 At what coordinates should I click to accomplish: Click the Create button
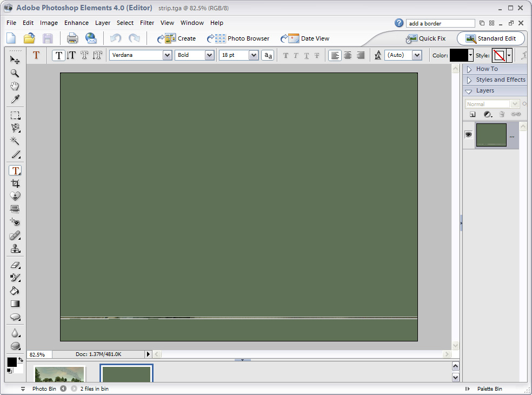(176, 38)
